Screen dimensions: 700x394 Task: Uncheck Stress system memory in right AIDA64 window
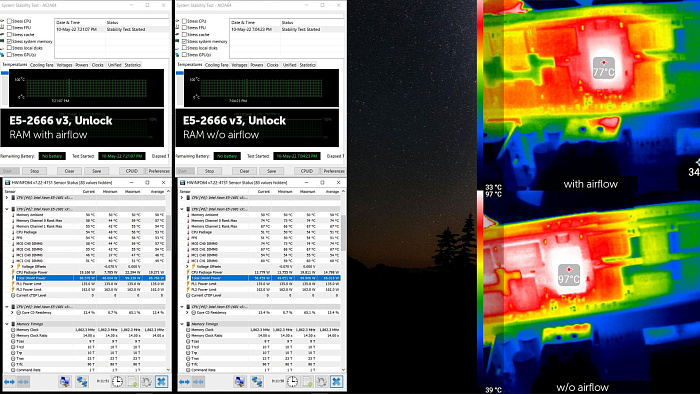pos(184,41)
